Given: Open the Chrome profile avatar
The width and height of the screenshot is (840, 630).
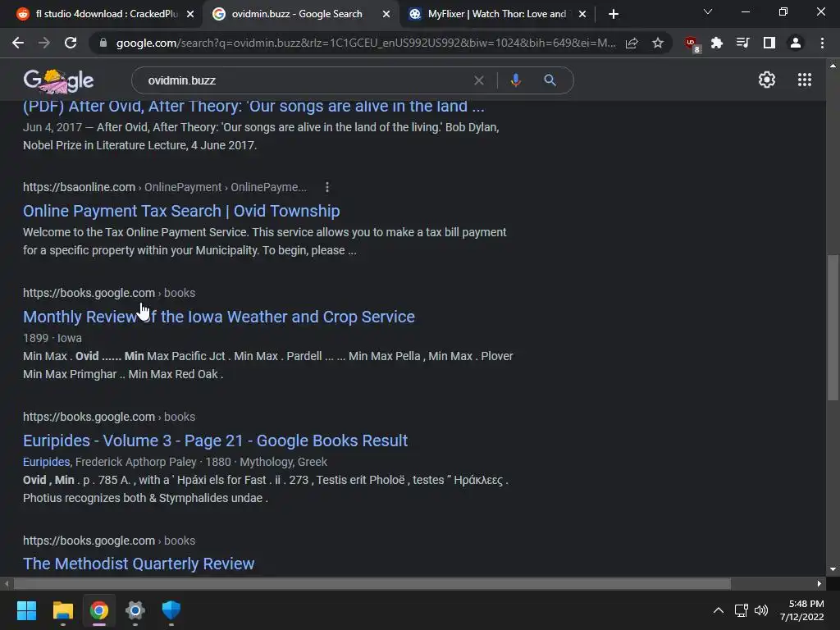Looking at the screenshot, I should (796, 43).
